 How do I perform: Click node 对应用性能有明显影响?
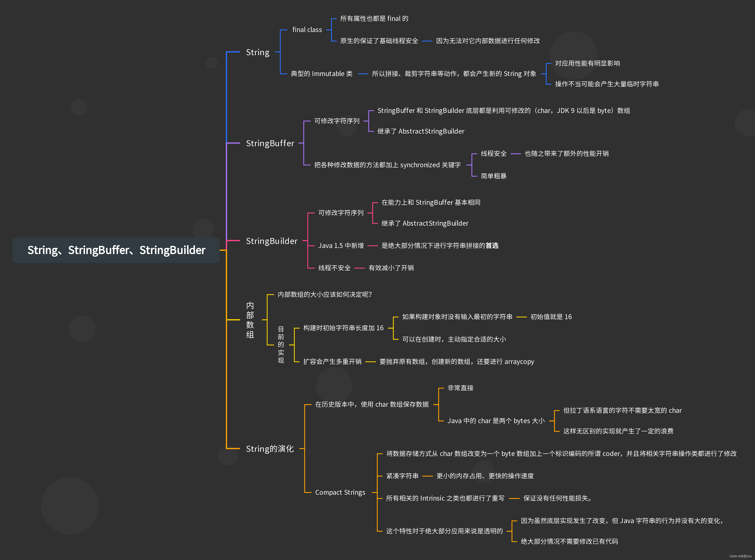pos(587,63)
